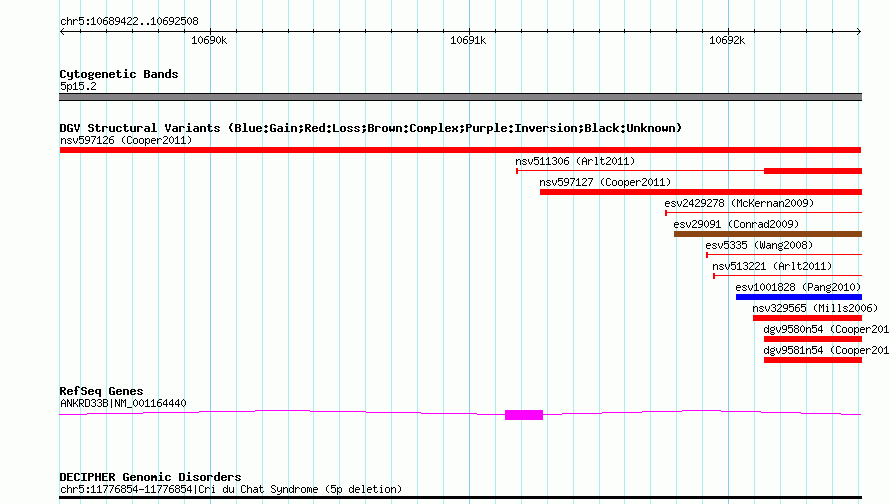Click the 10691k ruler tick label
Image resolution: width=890 pixels, height=504 pixels.
[468, 40]
